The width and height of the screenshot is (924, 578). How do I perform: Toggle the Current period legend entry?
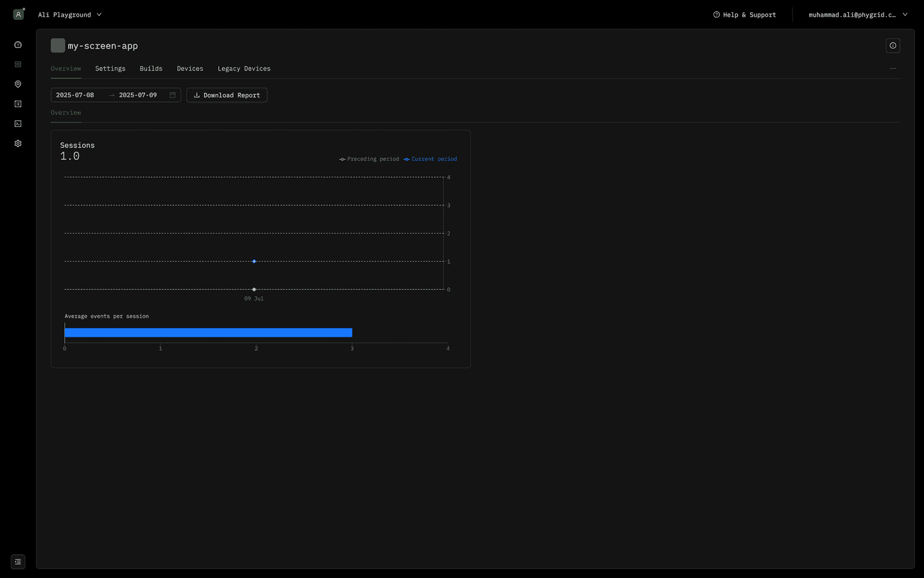point(430,158)
